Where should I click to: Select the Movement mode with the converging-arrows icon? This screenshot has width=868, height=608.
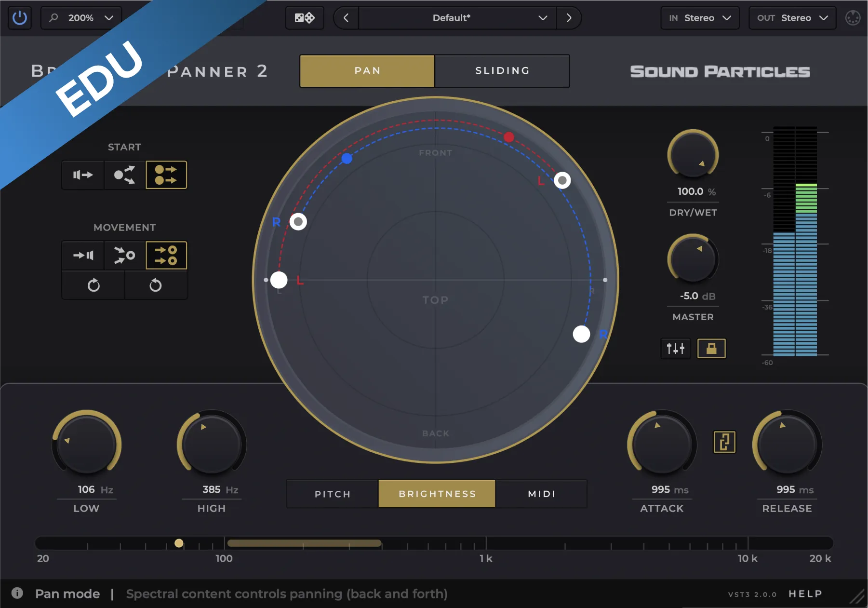[x=124, y=255]
